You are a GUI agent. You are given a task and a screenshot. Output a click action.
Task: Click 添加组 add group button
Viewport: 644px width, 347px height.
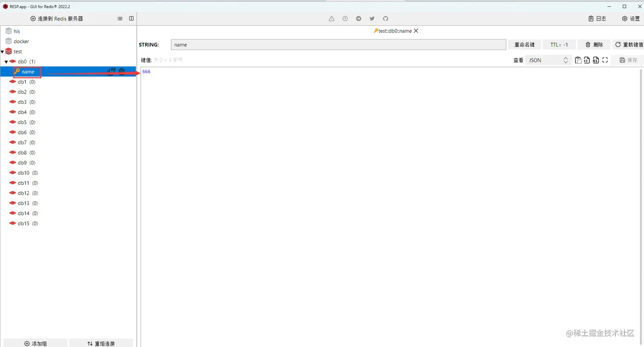[x=35, y=343]
